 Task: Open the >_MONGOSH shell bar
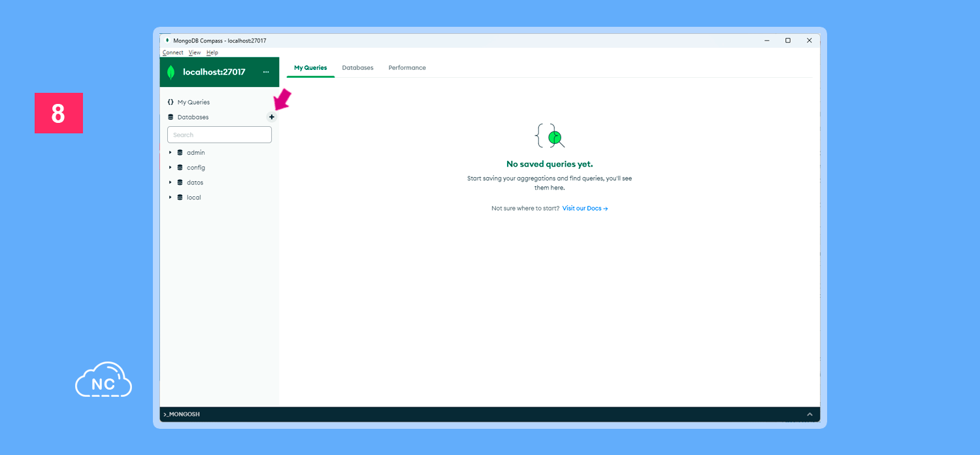(x=490, y=414)
